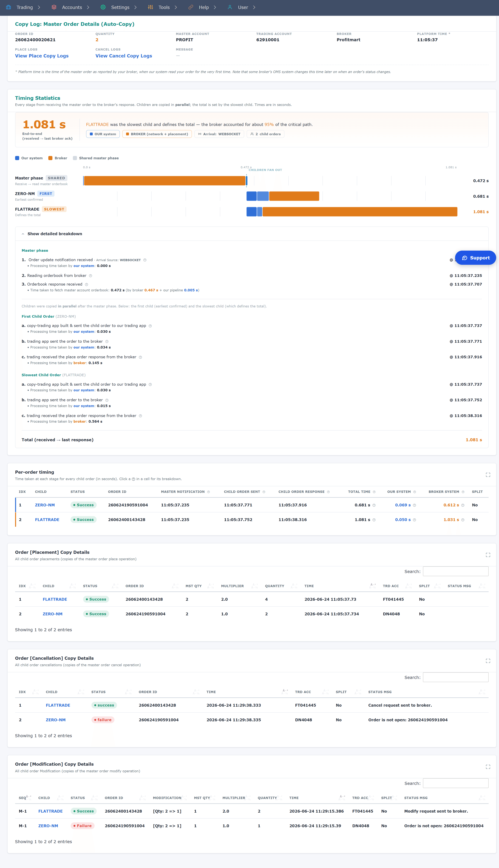Open the Total Time column header help icon
499x868 pixels.
pyautogui.click(x=374, y=492)
